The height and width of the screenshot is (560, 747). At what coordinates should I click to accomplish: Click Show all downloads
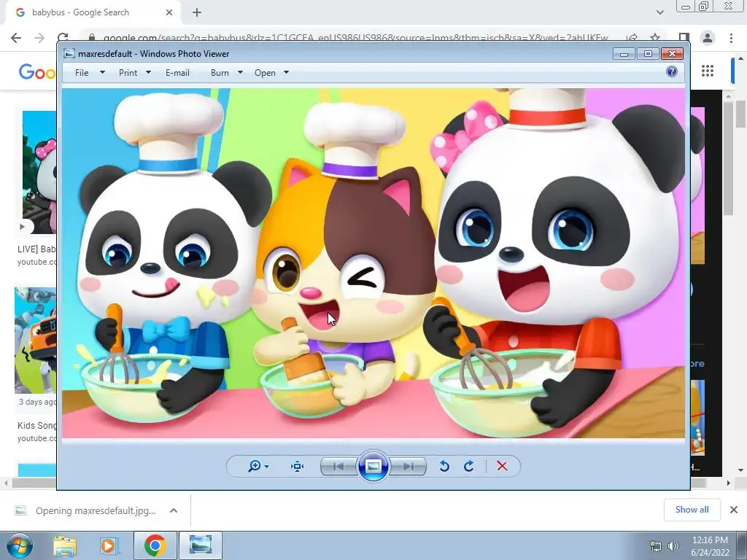tap(692, 510)
